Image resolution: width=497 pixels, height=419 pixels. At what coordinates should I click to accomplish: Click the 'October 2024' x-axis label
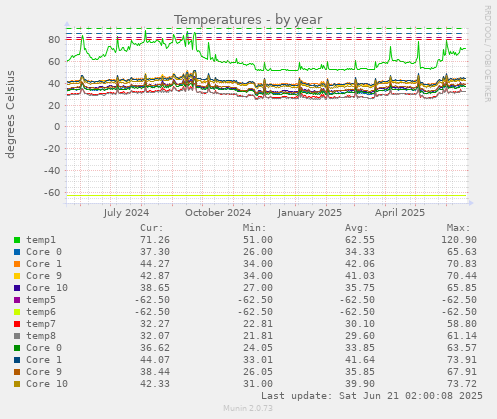tap(218, 213)
